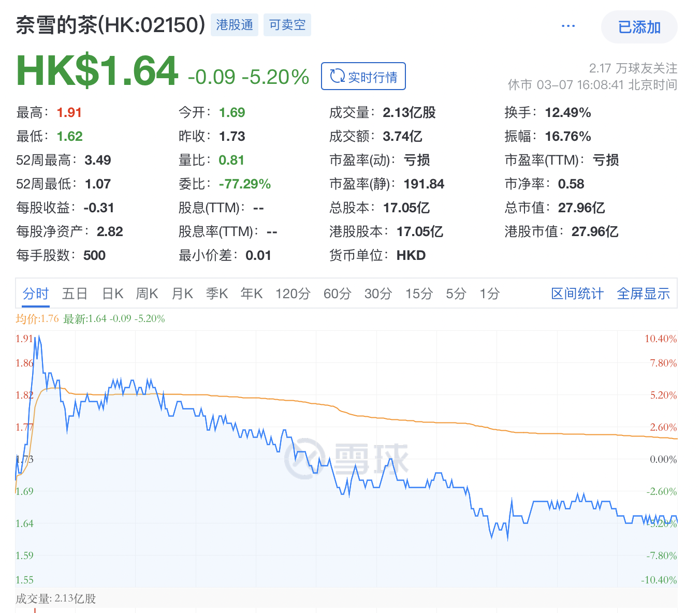Switch to the 15分 chart tab
Screen dimensions: 700x613
(x=419, y=294)
